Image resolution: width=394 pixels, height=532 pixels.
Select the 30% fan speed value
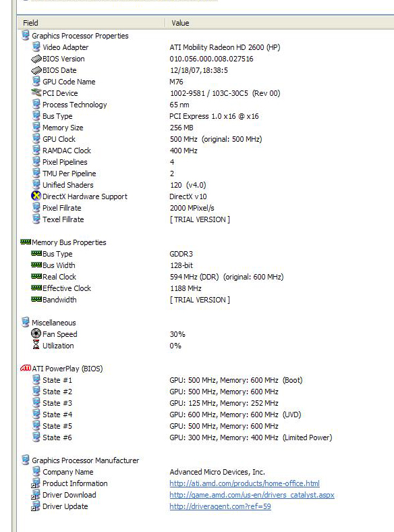[x=177, y=334]
